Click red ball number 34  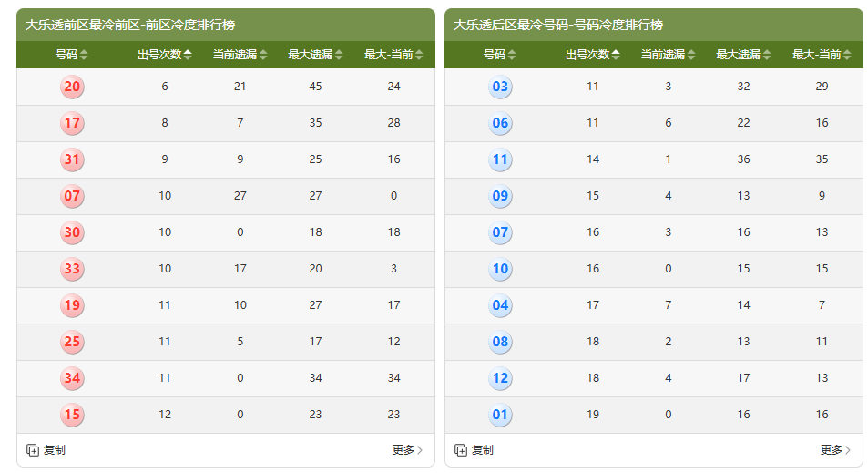pyautogui.click(x=72, y=378)
